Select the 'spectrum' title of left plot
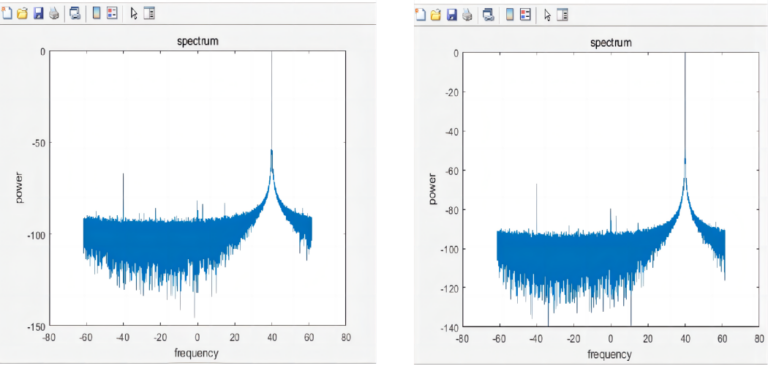The image size is (768, 366). click(197, 41)
